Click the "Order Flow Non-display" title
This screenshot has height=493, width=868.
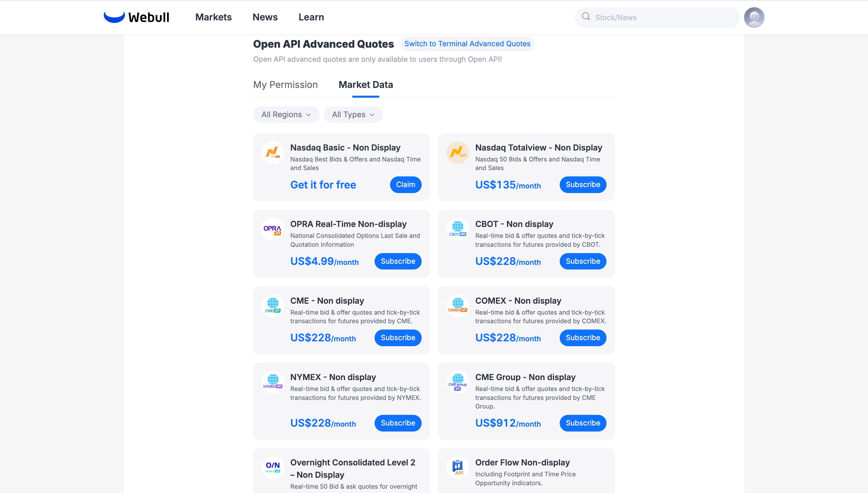(523, 463)
